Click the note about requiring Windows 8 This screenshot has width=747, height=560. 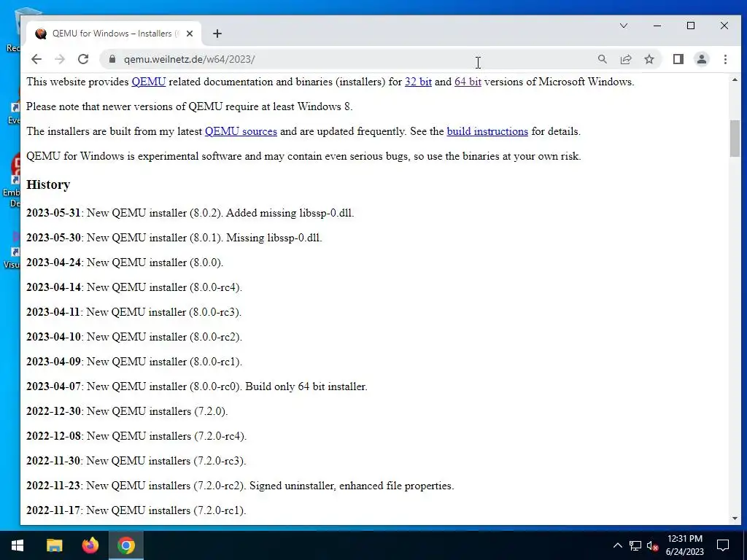(190, 106)
